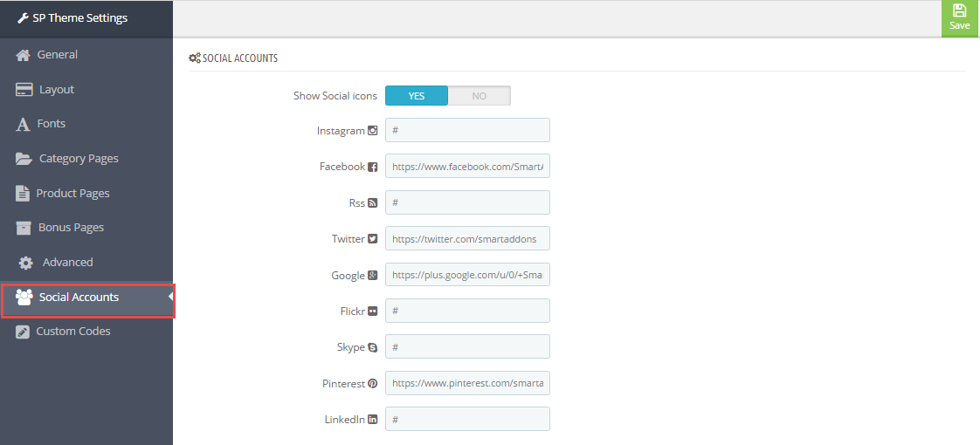
Task: Click the Instagram label text
Action: [341, 131]
